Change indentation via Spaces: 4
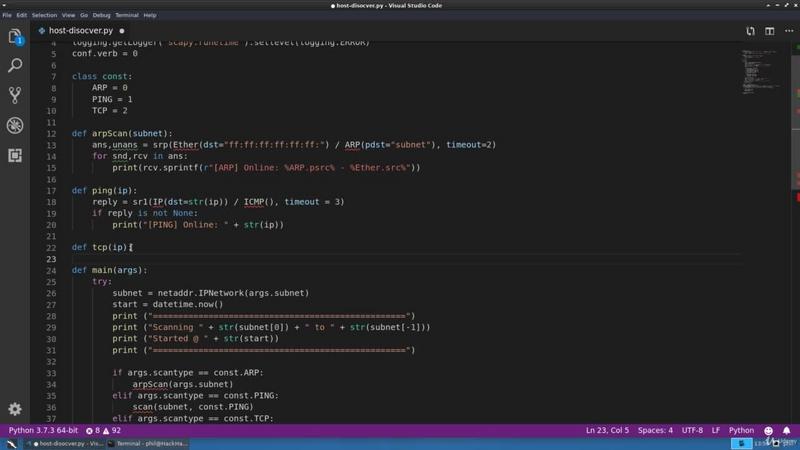 655,431
